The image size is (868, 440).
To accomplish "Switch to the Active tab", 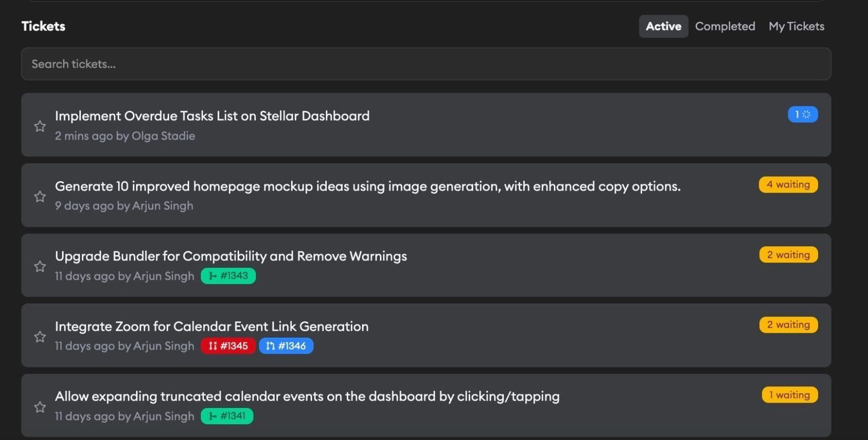I will pos(663,26).
